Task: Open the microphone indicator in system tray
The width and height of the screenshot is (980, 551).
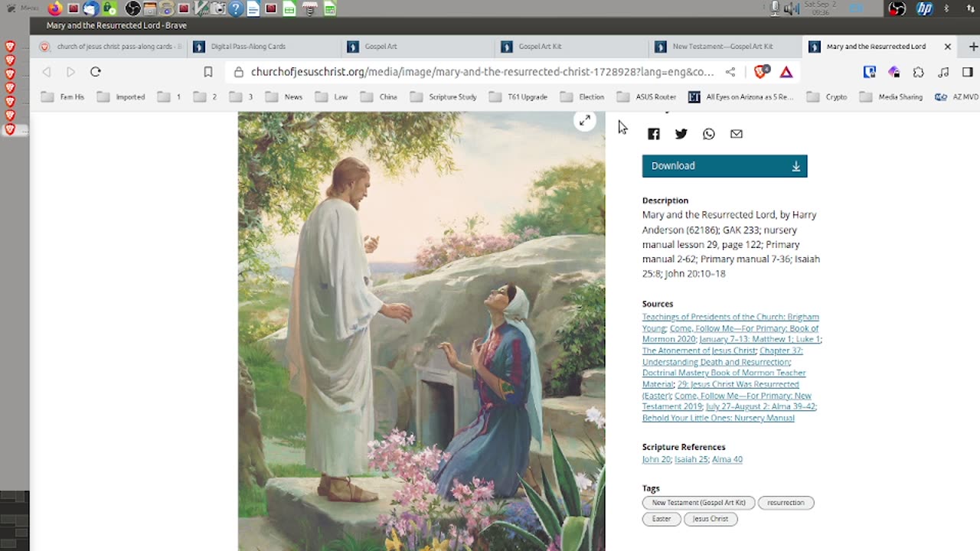Action: [775, 8]
